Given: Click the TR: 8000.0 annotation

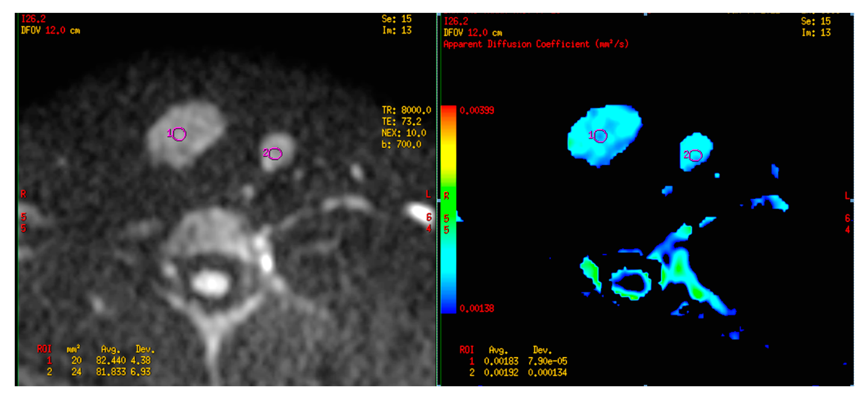Looking at the screenshot, I should (406, 110).
